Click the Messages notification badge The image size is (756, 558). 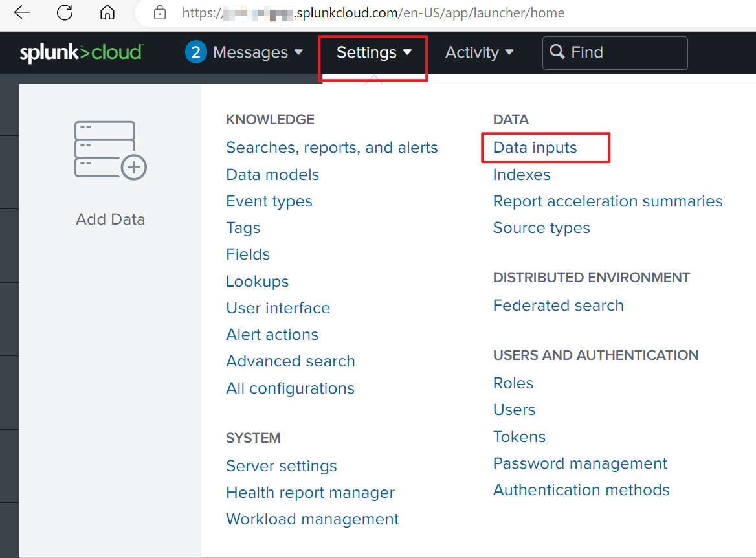[x=195, y=52]
